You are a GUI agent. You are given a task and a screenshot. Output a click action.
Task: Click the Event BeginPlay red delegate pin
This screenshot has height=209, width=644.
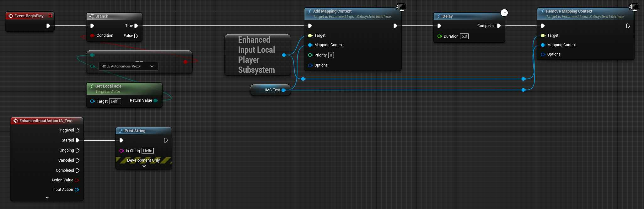point(50,16)
